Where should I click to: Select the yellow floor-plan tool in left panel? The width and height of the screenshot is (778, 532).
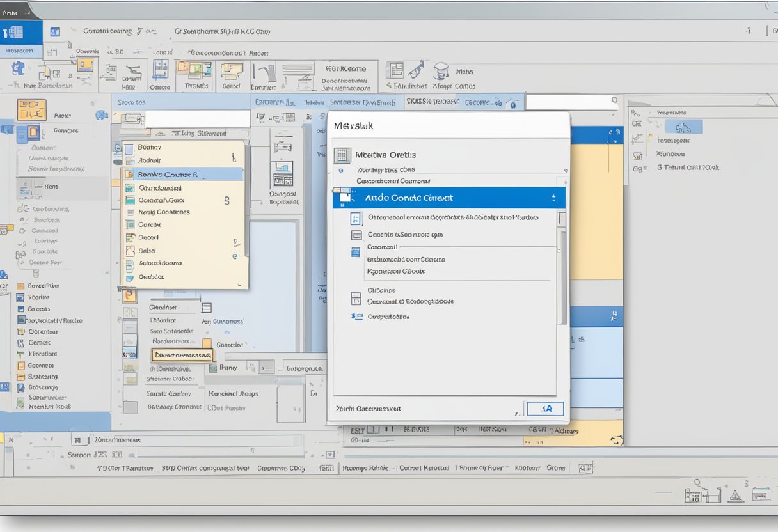coord(31,109)
